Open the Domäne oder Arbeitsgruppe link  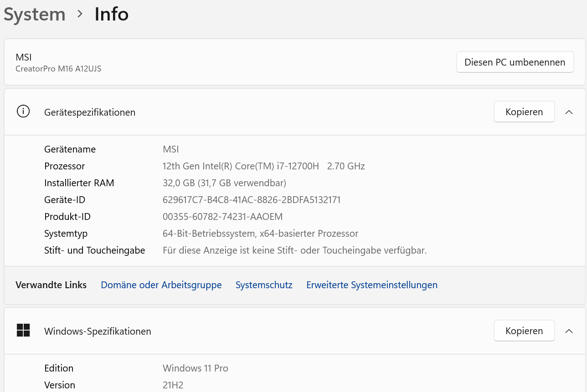pos(161,285)
